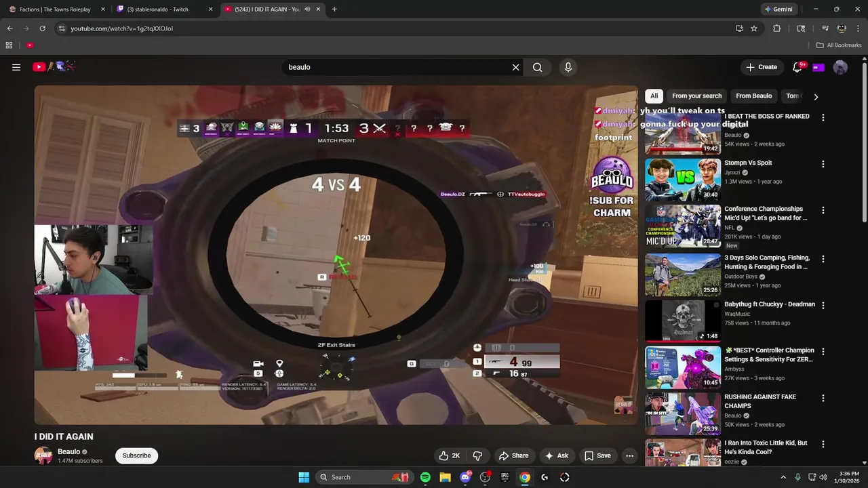This screenshot has width=868, height=488.
Task: Open File Explorer from the taskbar
Action: point(445,477)
